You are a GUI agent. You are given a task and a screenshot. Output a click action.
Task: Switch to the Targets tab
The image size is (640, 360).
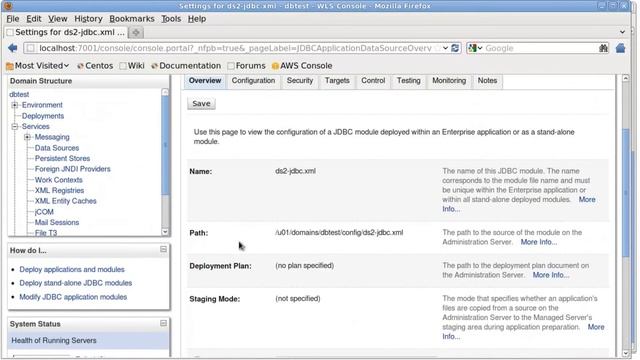(337, 81)
